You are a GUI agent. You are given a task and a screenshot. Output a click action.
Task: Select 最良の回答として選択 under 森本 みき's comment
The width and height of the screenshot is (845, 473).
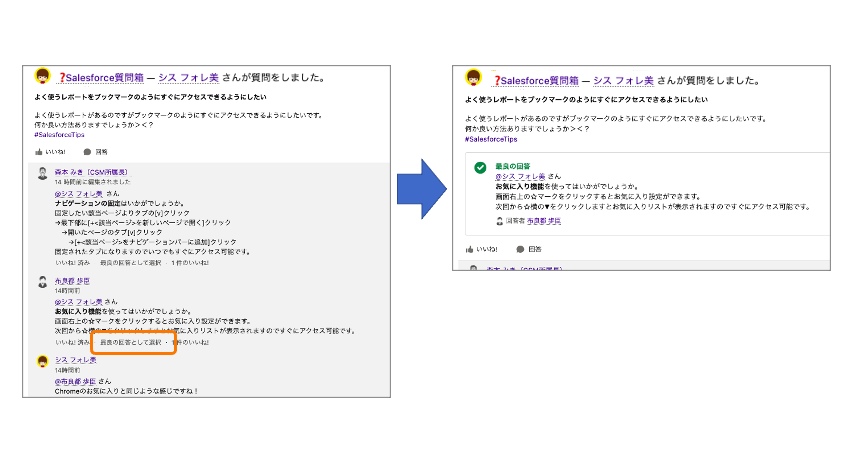(x=130, y=263)
